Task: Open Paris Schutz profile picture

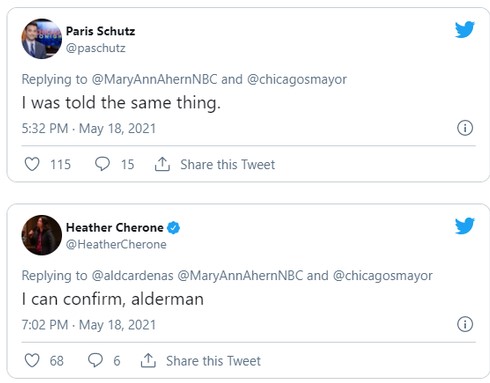Action: coord(42,39)
